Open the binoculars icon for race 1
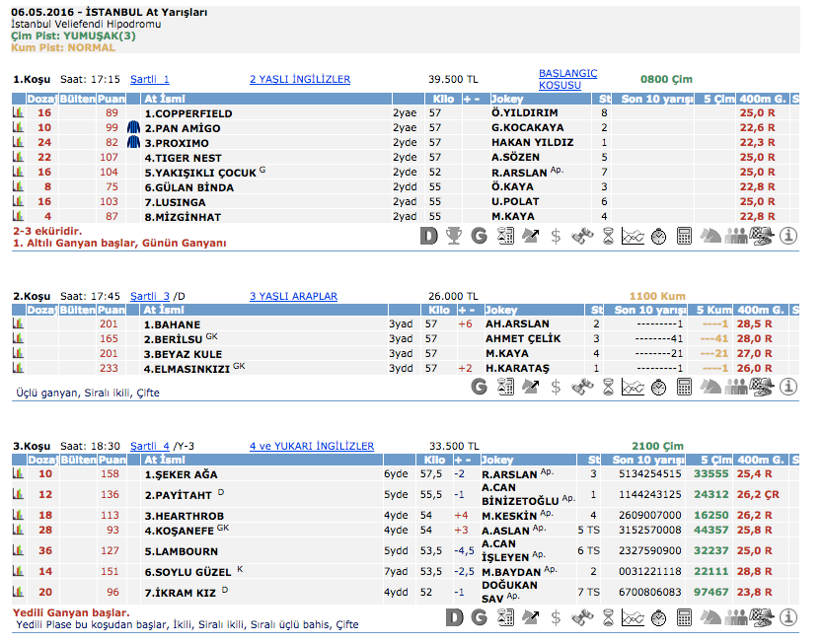Image resolution: width=822 pixels, height=644 pixels. [x=582, y=236]
